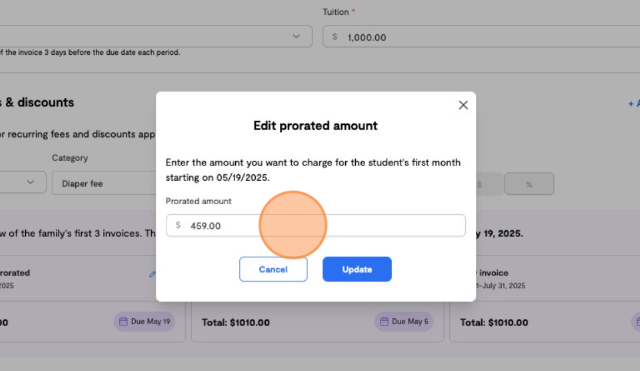The image size is (640, 371).
Task: Click the 'Prorated amount' label
Action: (198, 201)
